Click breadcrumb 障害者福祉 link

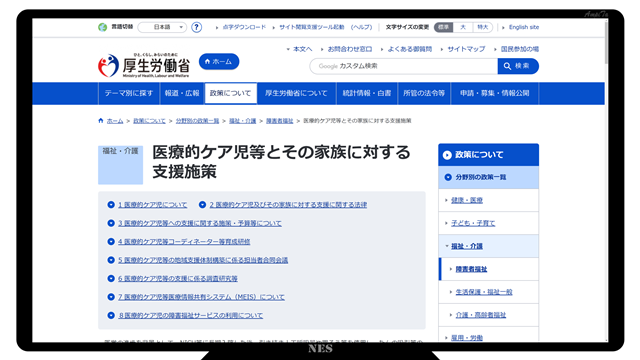tap(280, 121)
